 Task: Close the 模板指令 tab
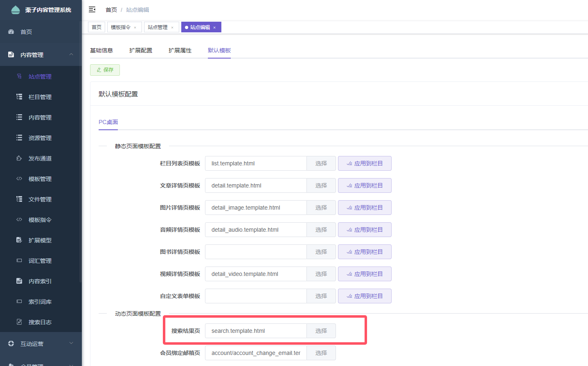(x=135, y=27)
